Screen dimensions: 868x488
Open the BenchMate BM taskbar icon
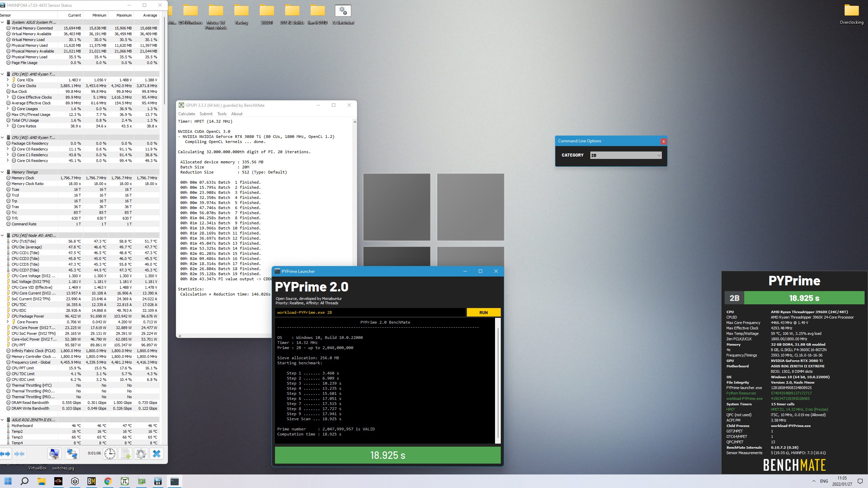coord(92,481)
